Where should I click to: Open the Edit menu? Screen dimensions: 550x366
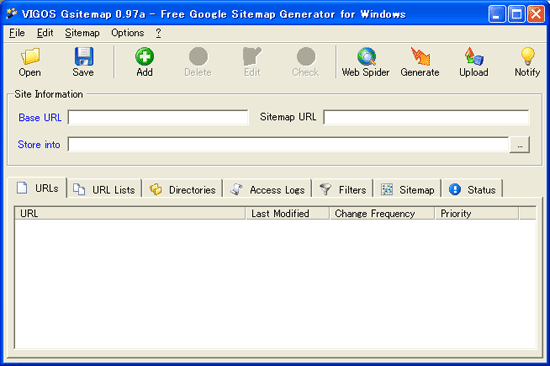coord(45,33)
